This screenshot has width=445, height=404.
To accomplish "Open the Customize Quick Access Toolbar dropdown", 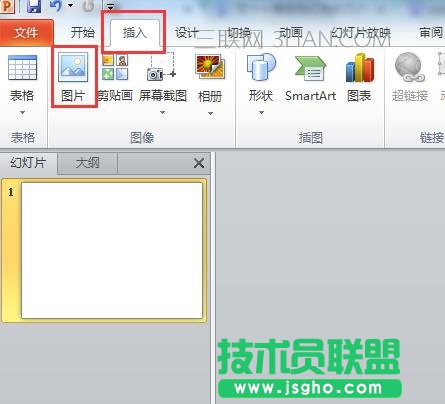I will tap(110, 6).
